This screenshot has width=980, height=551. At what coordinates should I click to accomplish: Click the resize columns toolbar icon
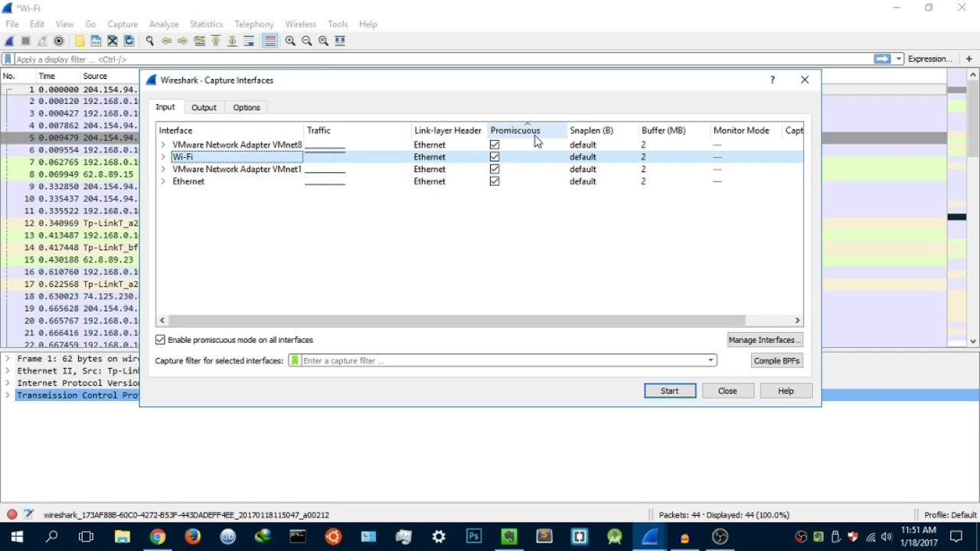tap(340, 41)
